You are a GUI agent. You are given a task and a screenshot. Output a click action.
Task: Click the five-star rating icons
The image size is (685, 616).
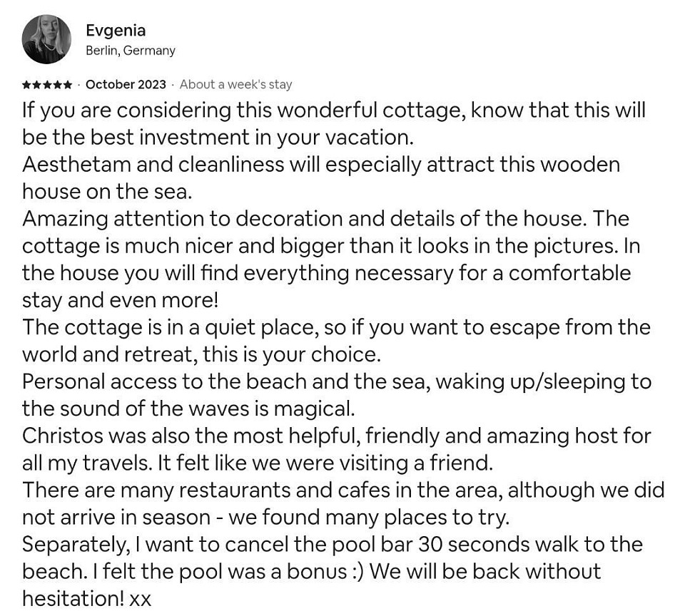47,84
